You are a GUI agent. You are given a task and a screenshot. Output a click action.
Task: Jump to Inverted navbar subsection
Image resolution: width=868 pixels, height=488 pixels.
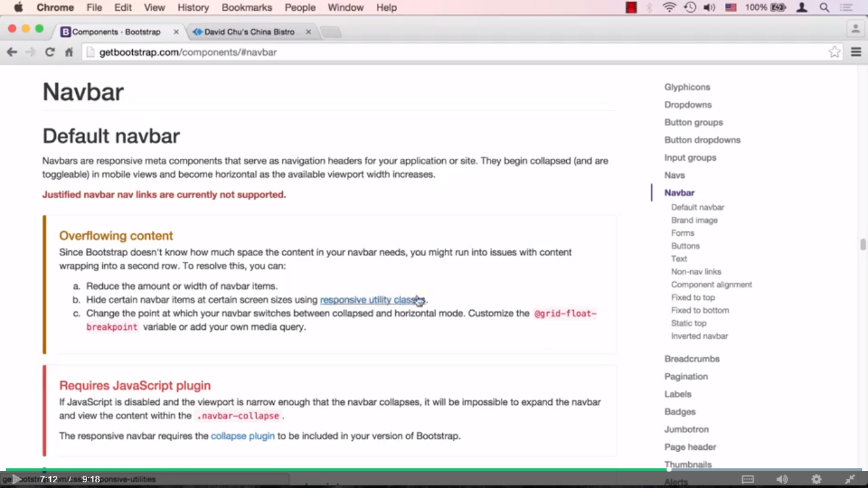point(700,336)
